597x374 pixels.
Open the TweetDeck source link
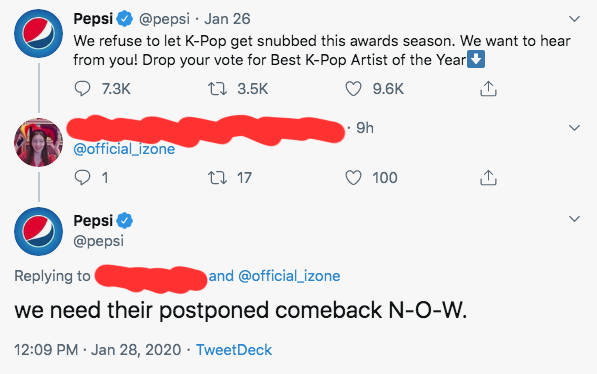(234, 350)
